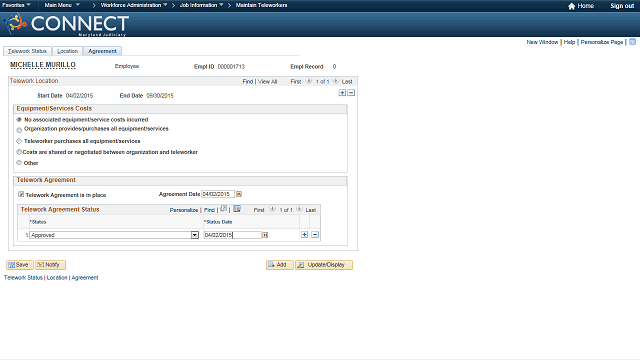Open the Help link
Viewport: 640px width, 360px height.
click(569, 42)
